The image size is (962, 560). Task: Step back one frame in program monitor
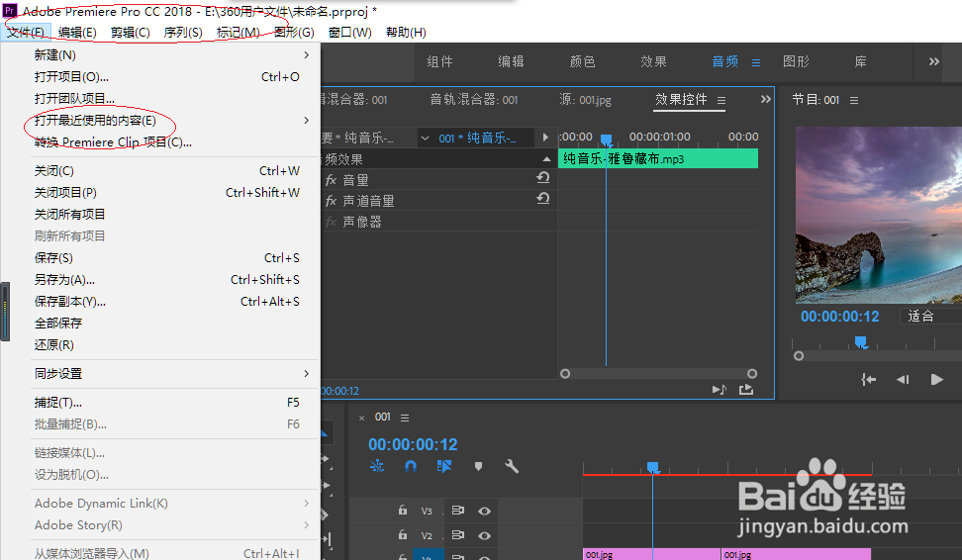(903, 380)
